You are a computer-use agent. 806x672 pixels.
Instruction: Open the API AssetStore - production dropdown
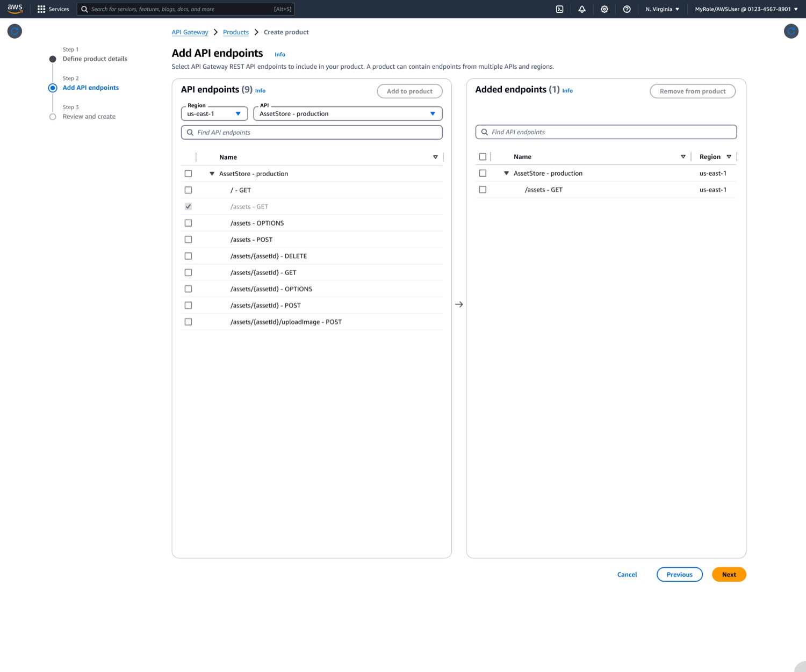(348, 113)
